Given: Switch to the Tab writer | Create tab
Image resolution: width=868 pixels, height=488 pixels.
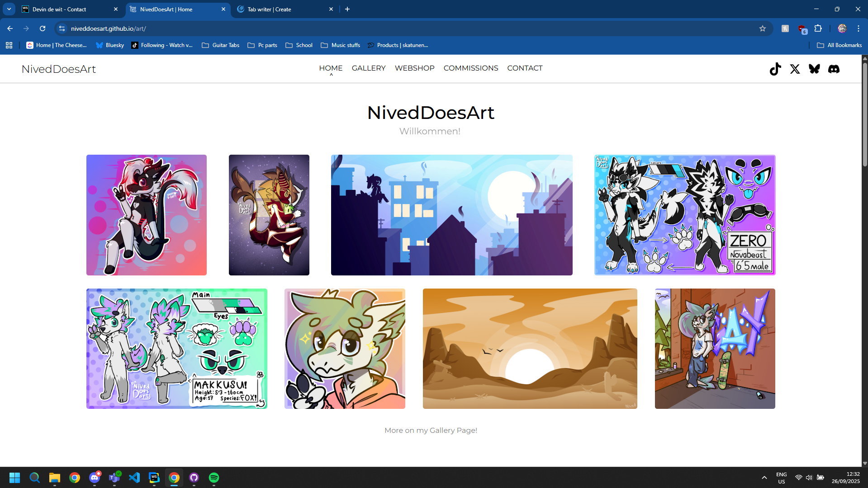Looking at the screenshot, I should (x=285, y=9).
